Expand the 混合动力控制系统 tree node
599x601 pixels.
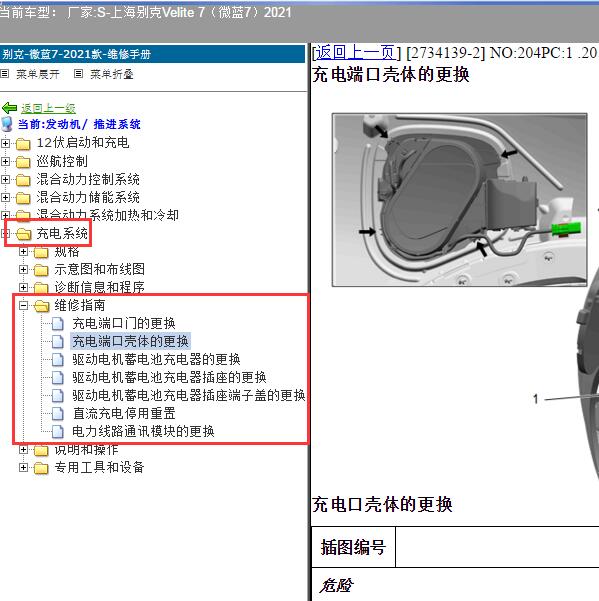(x=5, y=179)
